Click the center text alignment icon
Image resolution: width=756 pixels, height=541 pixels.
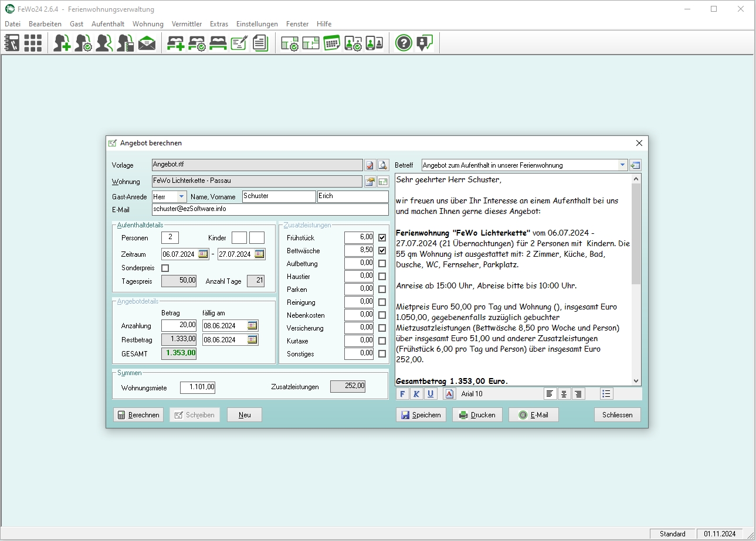[564, 394]
